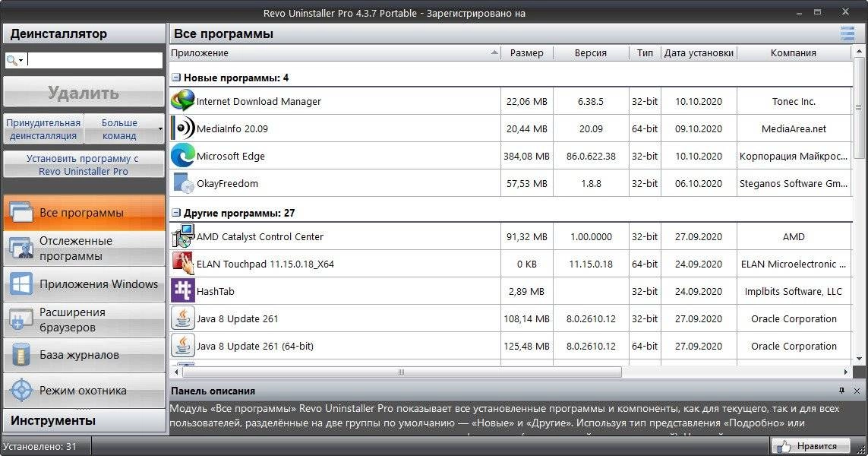Click in the program search field

click(94, 60)
